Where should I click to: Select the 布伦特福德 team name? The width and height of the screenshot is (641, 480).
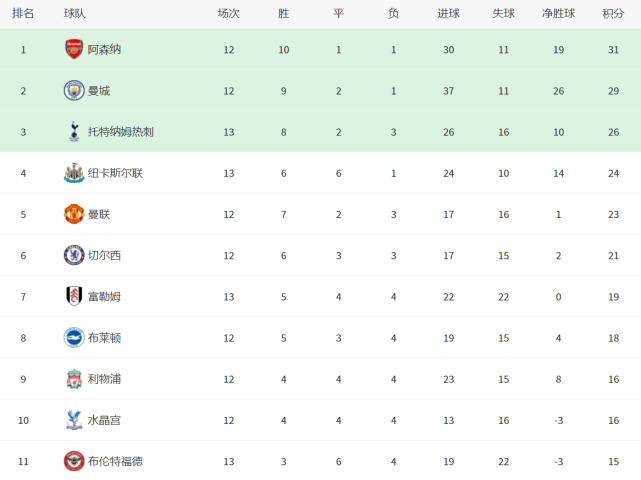click(115, 462)
